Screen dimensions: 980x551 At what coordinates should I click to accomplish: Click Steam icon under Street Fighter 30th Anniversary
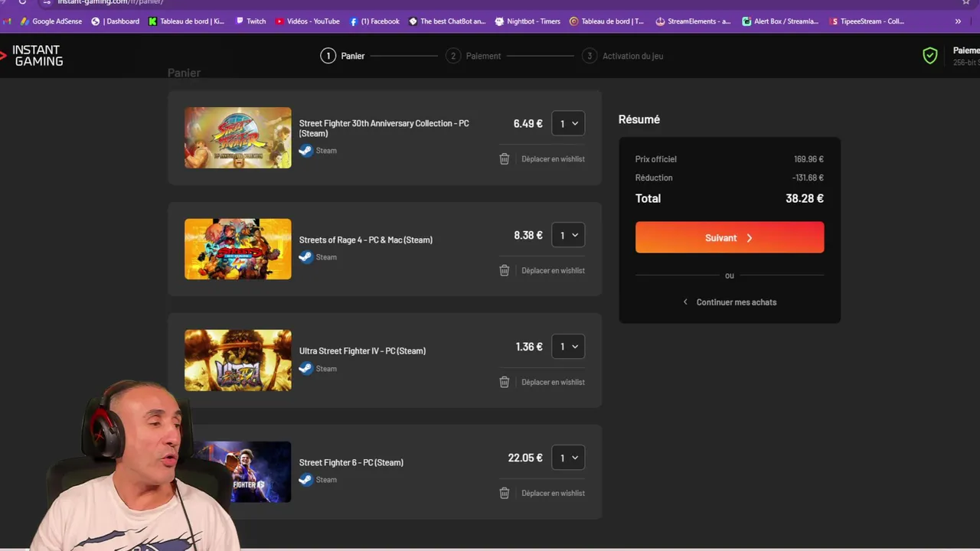305,150
